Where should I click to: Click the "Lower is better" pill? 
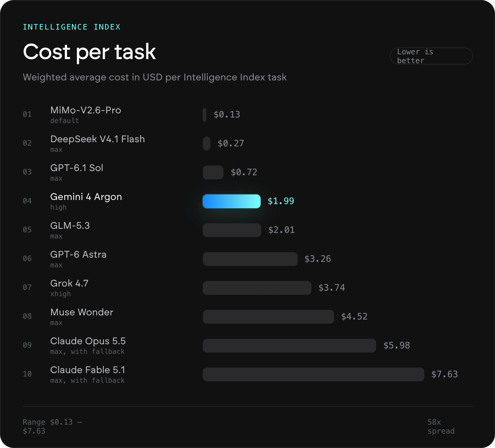coord(431,56)
